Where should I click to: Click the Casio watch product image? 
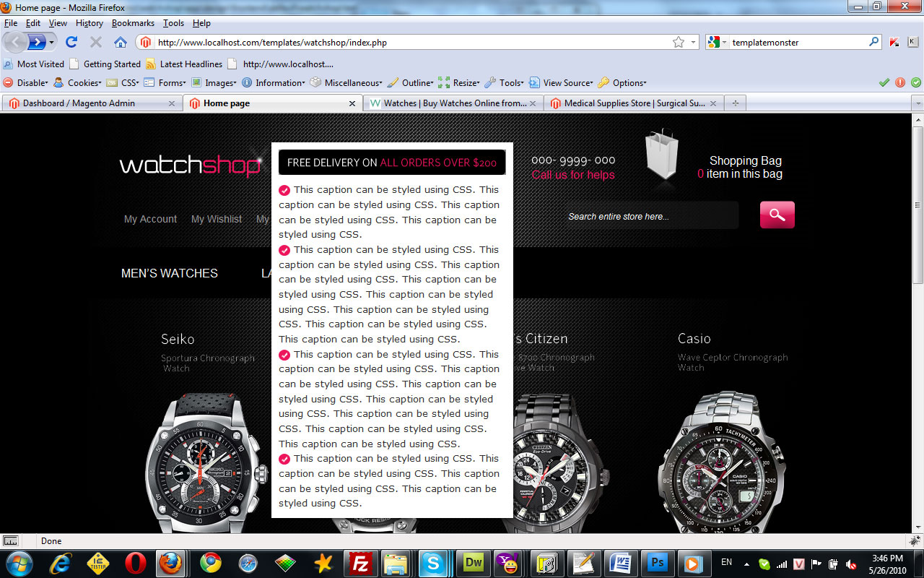[x=722, y=462]
